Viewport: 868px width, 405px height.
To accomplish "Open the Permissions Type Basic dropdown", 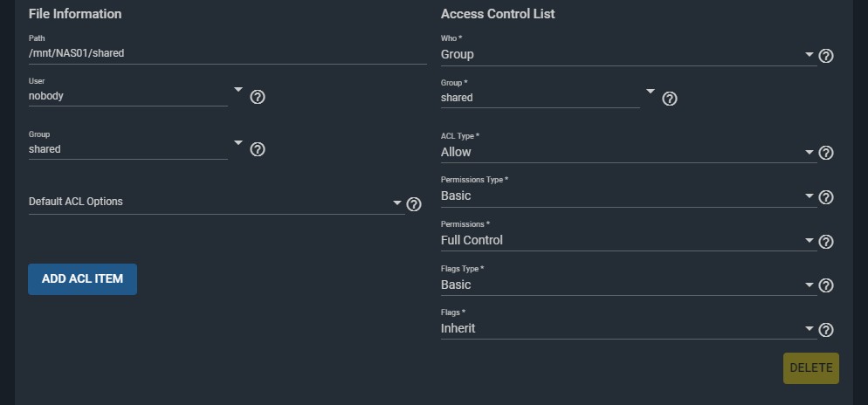I will point(629,196).
